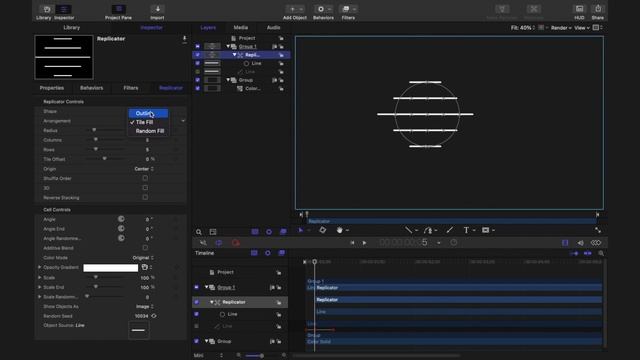Collapse Group in Layers list

[228, 80]
